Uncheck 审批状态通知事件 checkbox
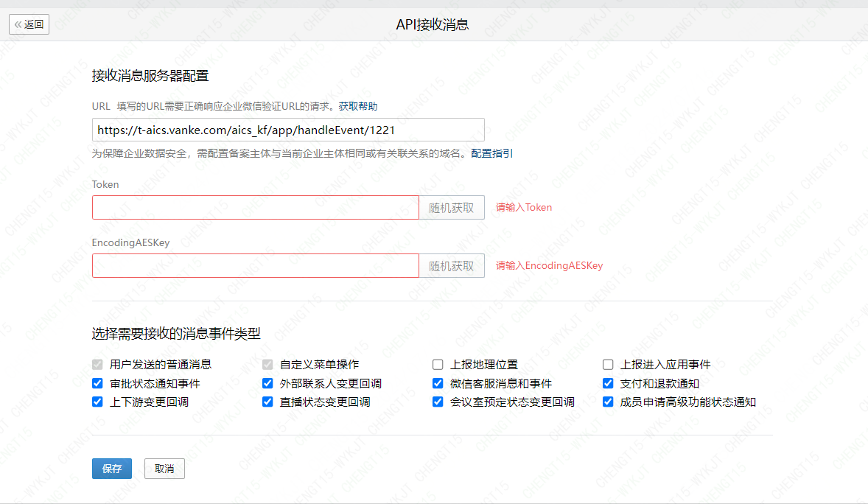Image resolution: width=868 pixels, height=504 pixels. (x=97, y=383)
